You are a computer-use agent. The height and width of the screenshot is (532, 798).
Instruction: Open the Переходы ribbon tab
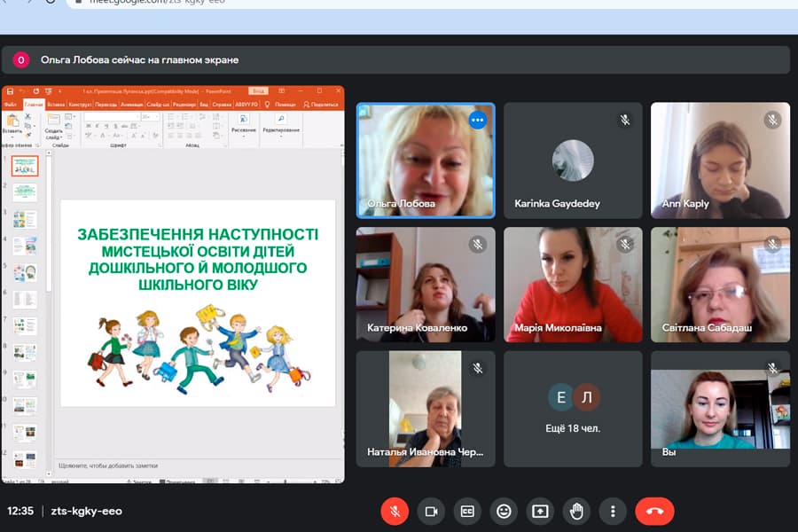click(106, 105)
